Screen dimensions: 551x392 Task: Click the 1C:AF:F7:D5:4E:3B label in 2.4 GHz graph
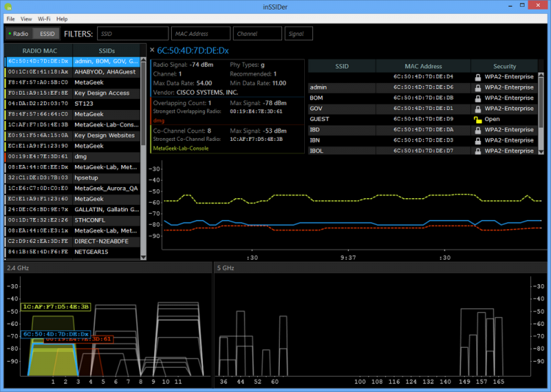(x=56, y=307)
